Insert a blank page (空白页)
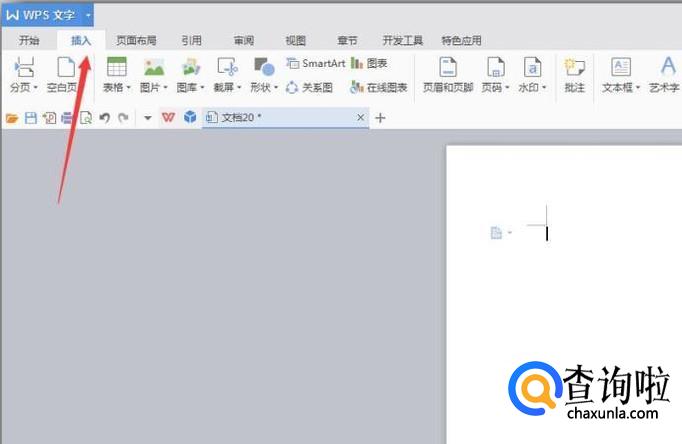The width and height of the screenshot is (682, 444). (x=66, y=68)
